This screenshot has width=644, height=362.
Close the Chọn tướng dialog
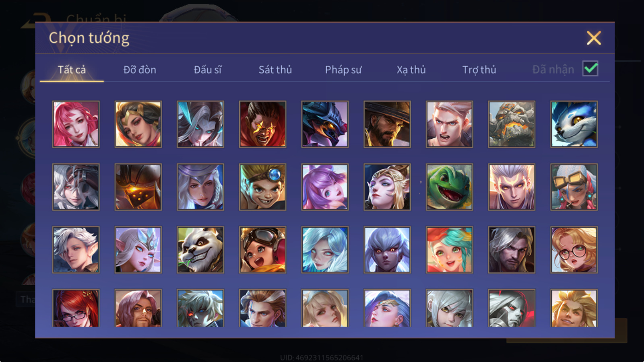(x=594, y=38)
